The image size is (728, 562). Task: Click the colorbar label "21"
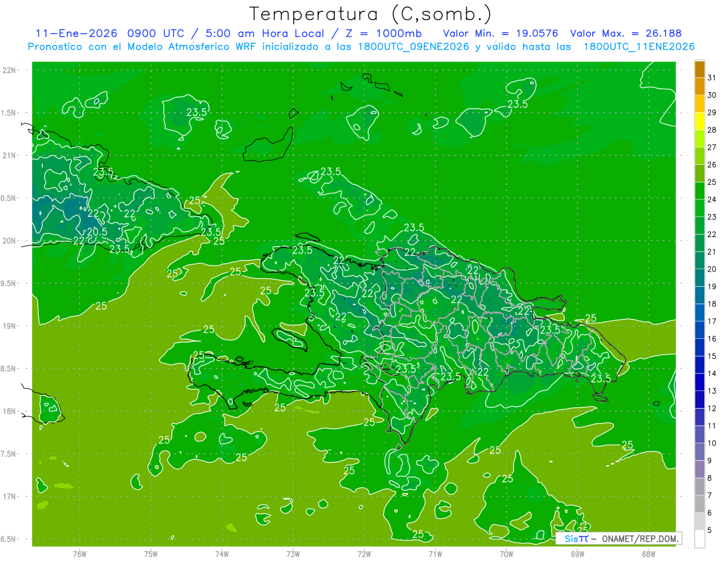pos(712,252)
